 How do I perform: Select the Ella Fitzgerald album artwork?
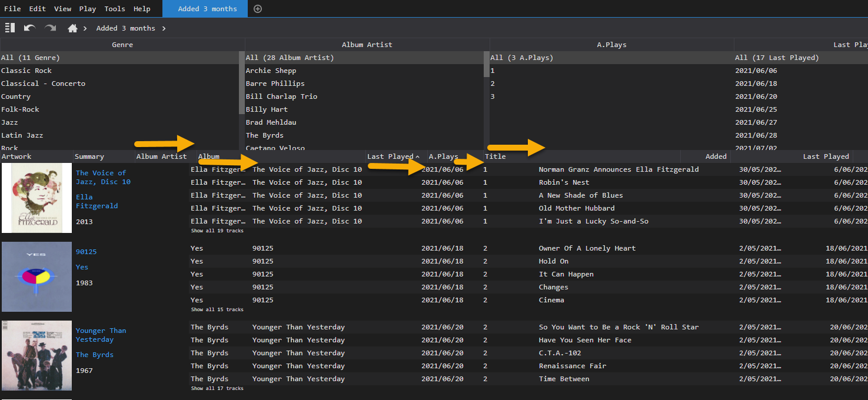[36, 198]
